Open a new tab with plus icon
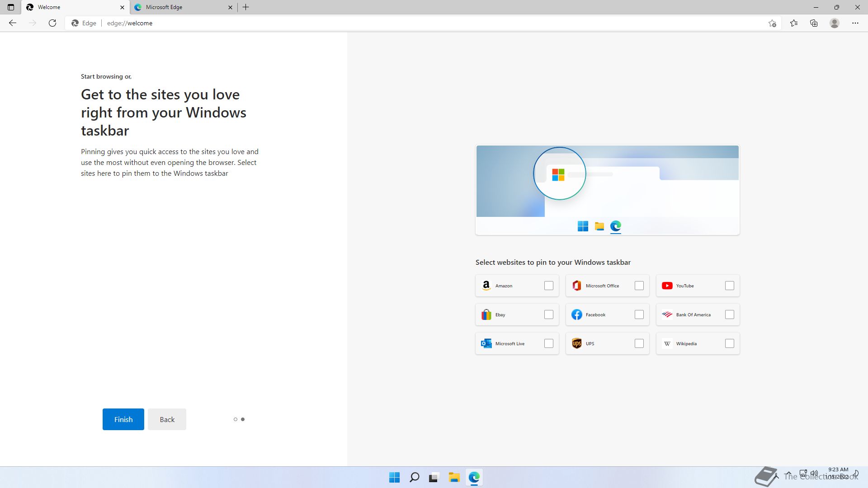The width and height of the screenshot is (868, 488). coord(246,7)
